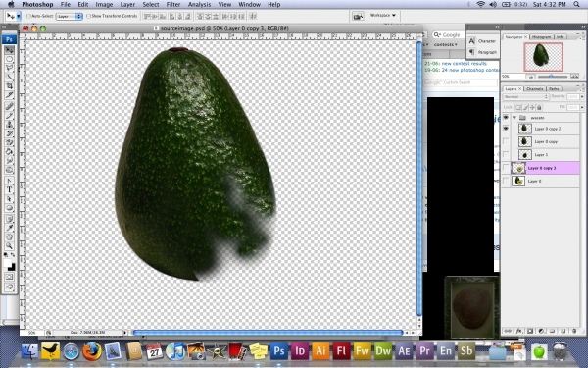Toggle Quick Mask mode in toolbox

pos(10,277)
